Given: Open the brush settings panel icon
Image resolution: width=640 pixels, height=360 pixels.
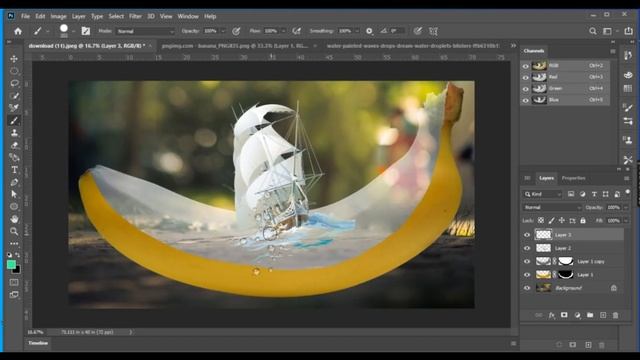Looking at the screenshot, I should [85, 31].
